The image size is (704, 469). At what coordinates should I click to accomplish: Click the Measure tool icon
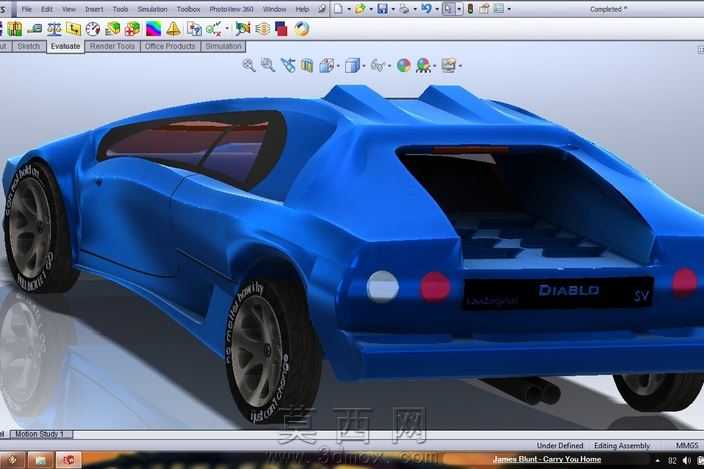click(35, 29)
